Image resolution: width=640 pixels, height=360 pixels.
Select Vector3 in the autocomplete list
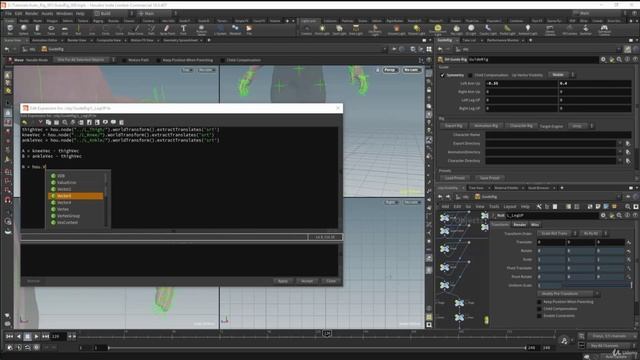[76, 196]
